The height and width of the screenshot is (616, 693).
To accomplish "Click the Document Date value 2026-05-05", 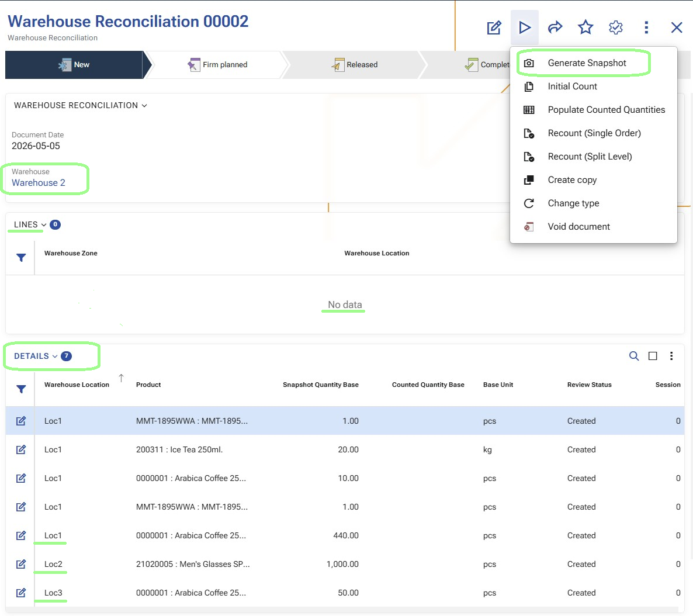I will (36, 146).
